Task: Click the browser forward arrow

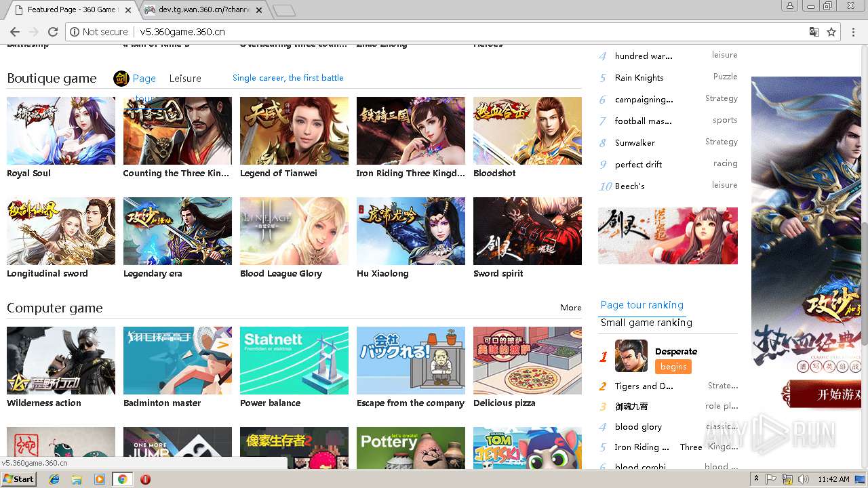Action: tap(34, 32)
